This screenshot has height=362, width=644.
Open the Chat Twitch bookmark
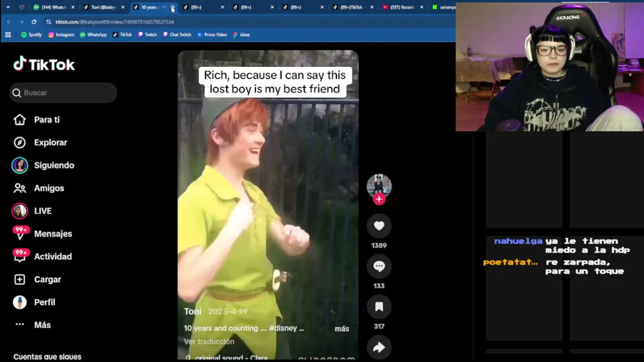point(177,35)
